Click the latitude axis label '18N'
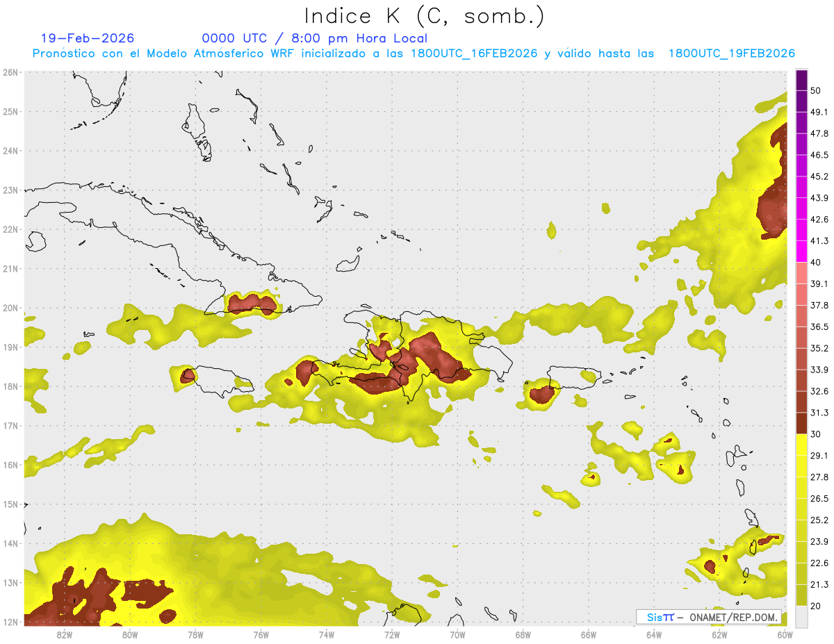Viewport: 834px width, 644px height. pyautogui.click(x=10, y=386)
